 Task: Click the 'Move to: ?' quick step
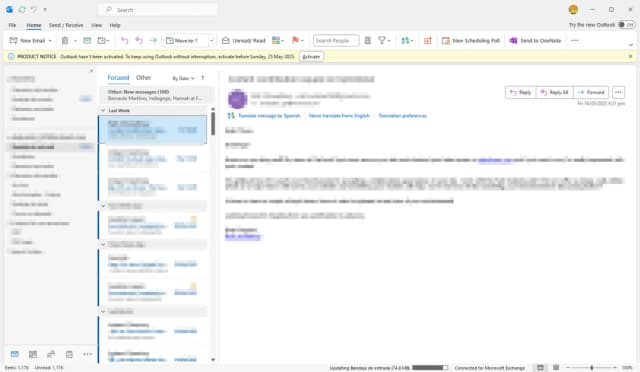point(186,40)
